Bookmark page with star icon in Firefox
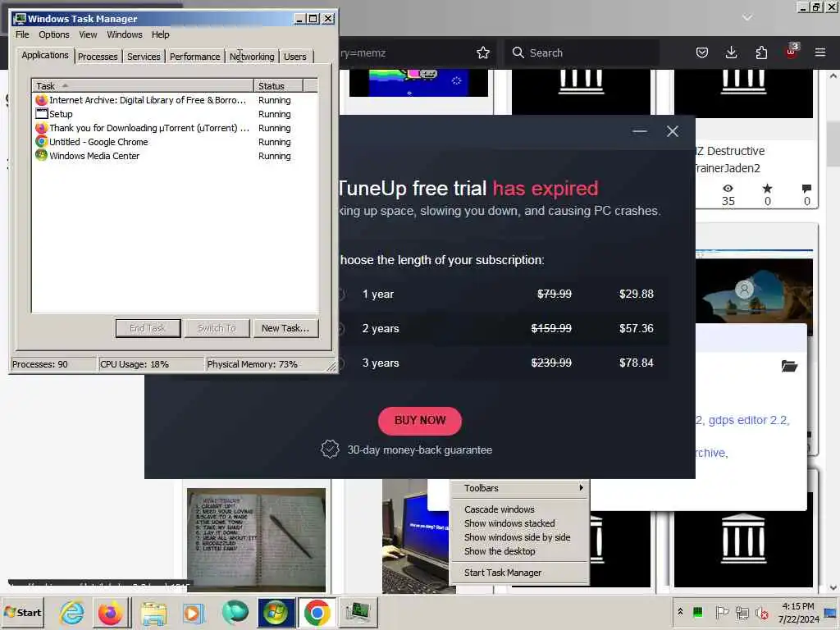The height and width of the screenshot is (630, 840). pyautogui.click(x=482, y=52)
